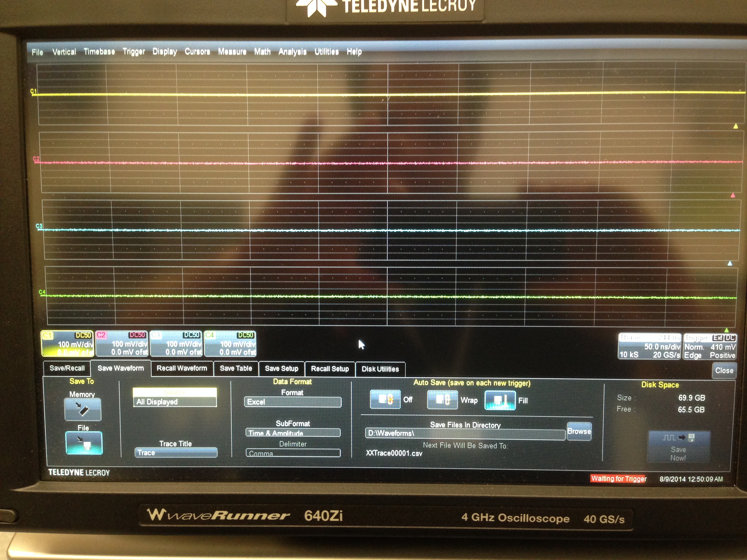Open the Timebase menu
The width and height of the screenshot is (747, 560).
[99, 51]
